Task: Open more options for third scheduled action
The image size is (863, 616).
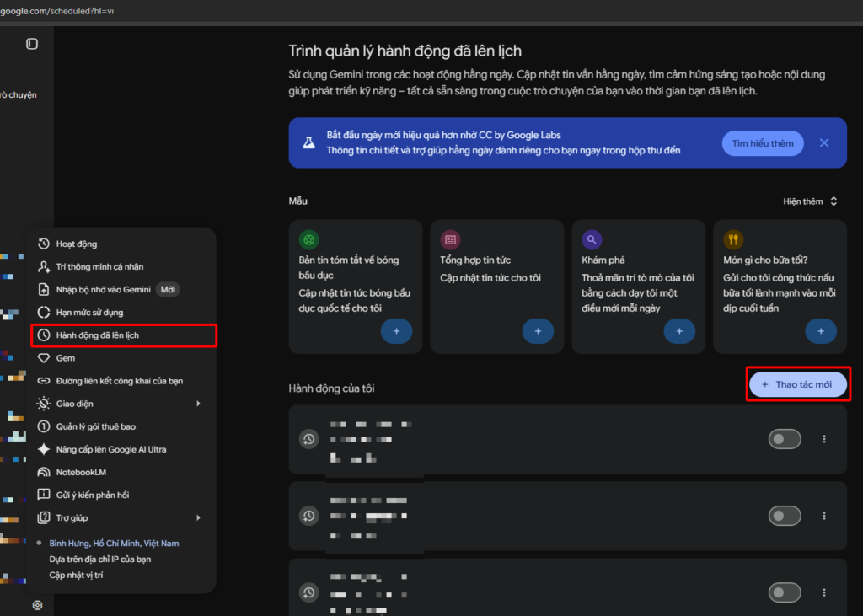Action: tap(824, 592)
